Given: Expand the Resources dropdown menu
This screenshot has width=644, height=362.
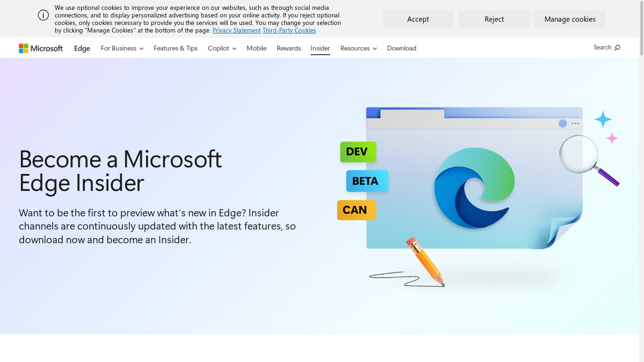Looking at the screenshot, I should point(358,48).
